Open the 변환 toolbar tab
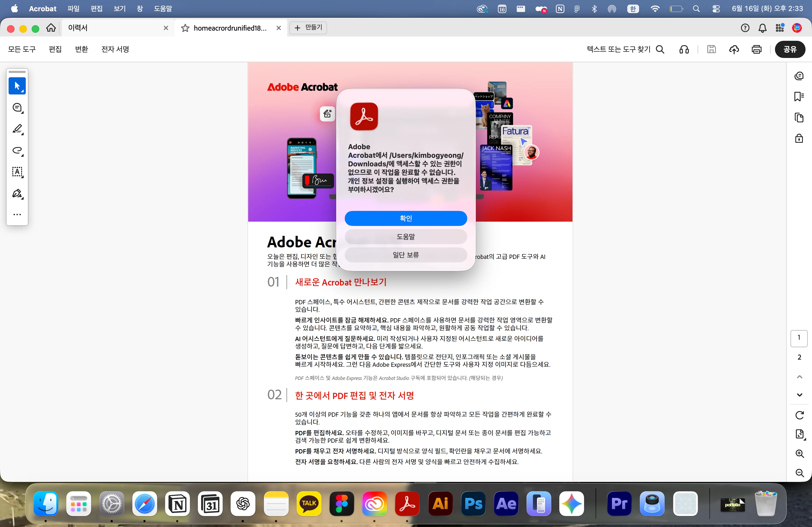Image resolution: width=812 pixels, height=527 pixels. coord(82,49)
